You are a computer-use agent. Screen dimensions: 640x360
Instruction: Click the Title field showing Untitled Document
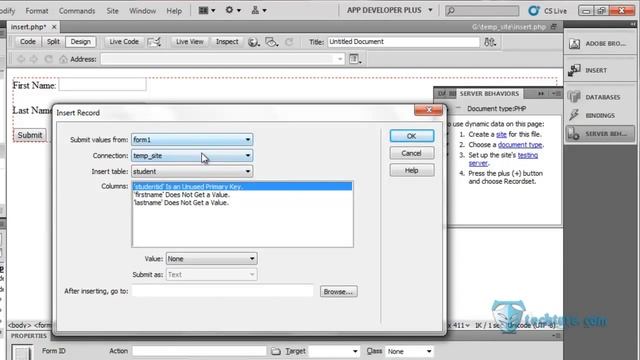tap(403, 42)
